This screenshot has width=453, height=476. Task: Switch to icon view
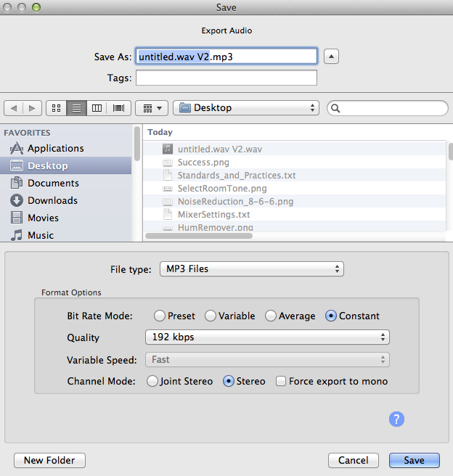56,108
